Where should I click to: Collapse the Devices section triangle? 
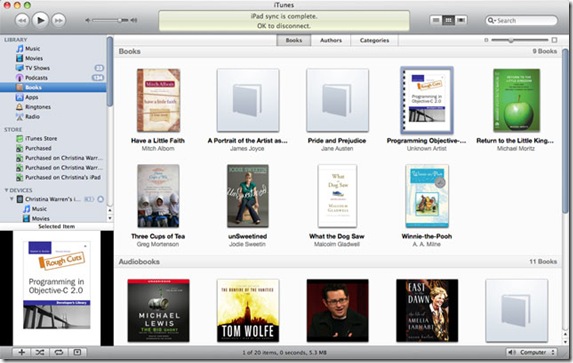point(6,190)
